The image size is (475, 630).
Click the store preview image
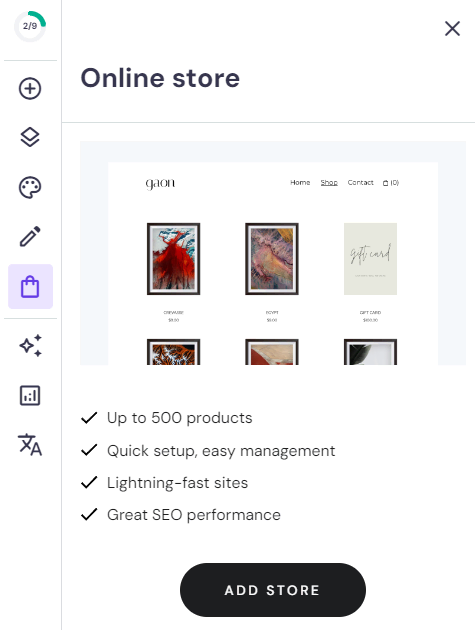[x=273, y=253]
